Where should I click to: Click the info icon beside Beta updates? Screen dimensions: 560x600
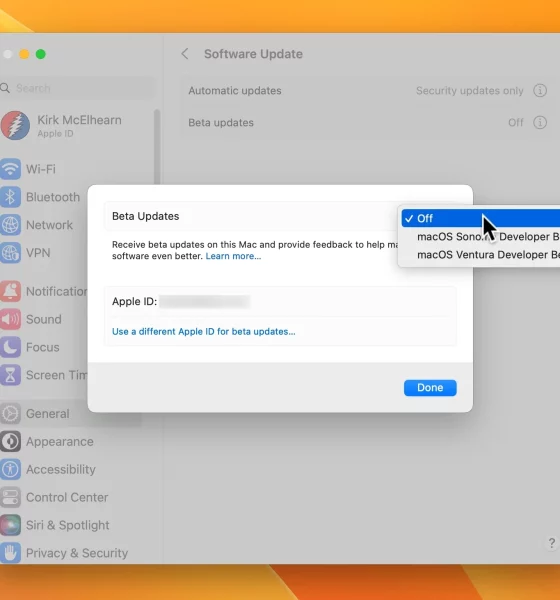coord(540,123)
